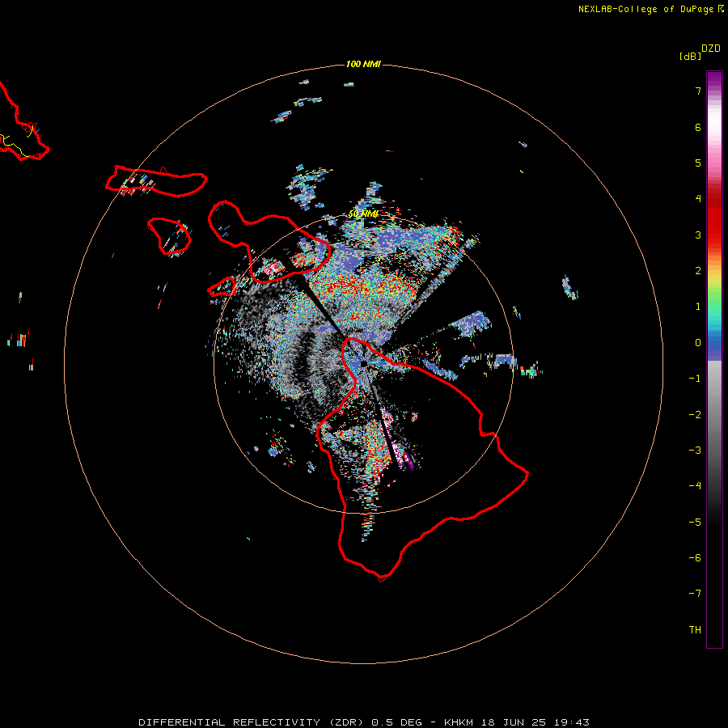Click the 6 value on the color scale

pos(698,127)
